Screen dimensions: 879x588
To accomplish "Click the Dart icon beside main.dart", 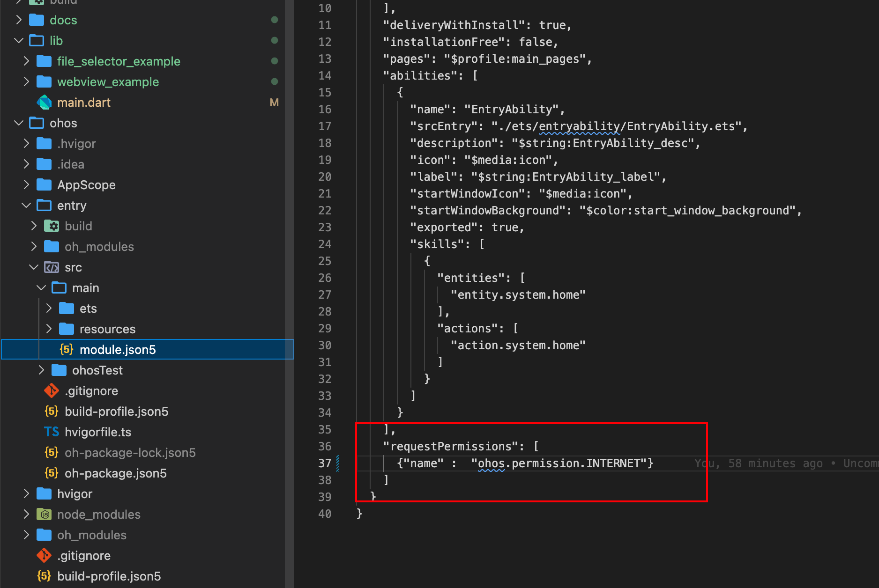I will [x=44, y=103].
